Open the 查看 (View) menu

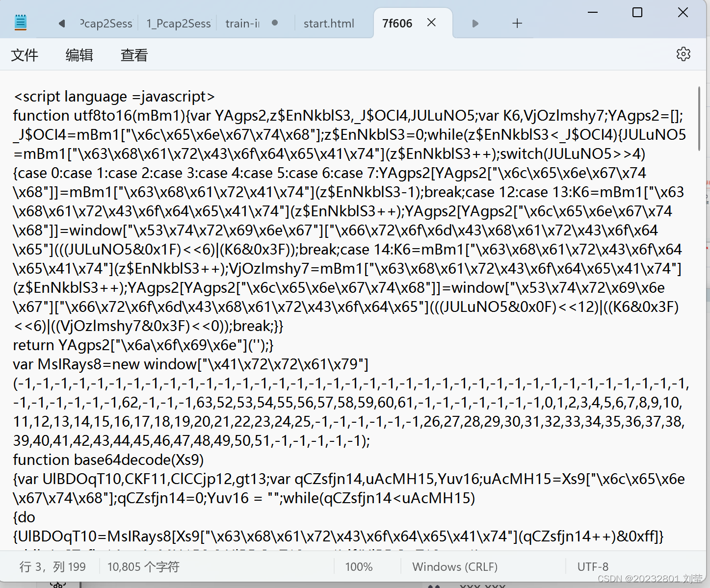click(x=134, y=55)
